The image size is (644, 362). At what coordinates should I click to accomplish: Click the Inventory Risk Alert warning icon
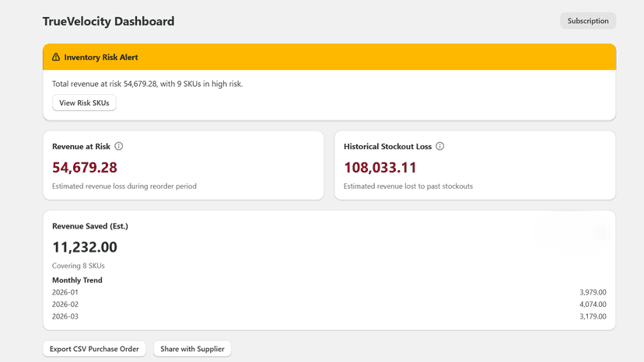56,57
